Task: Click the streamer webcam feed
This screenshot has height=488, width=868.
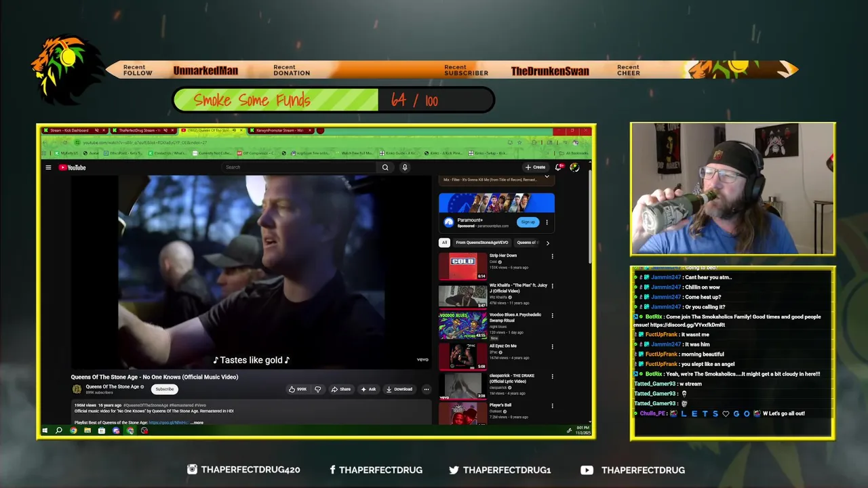Action: pos(732,189)
